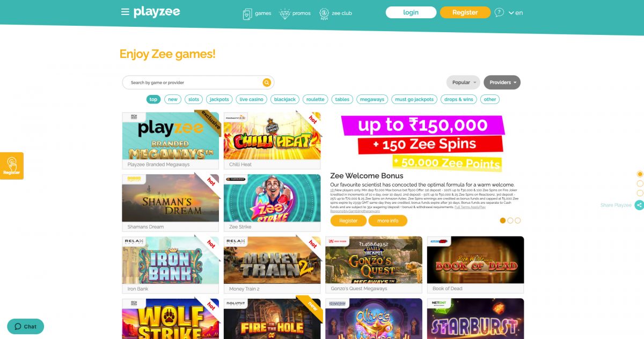Click the zee club badge icon
Viewport: 644px width, 339px height.
pyautogui.click(x=324, y=13)
